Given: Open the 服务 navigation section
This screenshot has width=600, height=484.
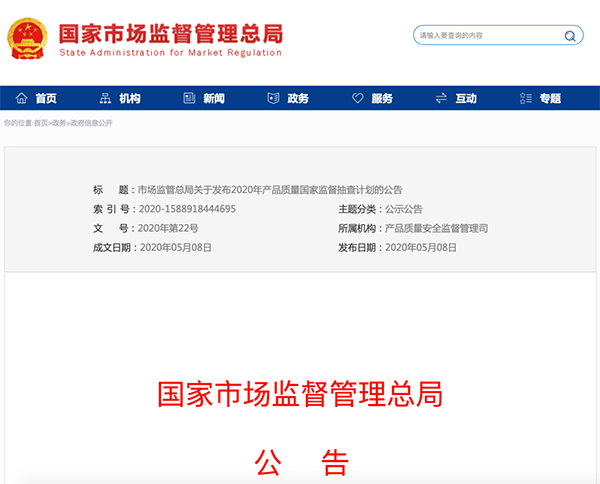Looking at the screenshot, I should click(382, 99).
